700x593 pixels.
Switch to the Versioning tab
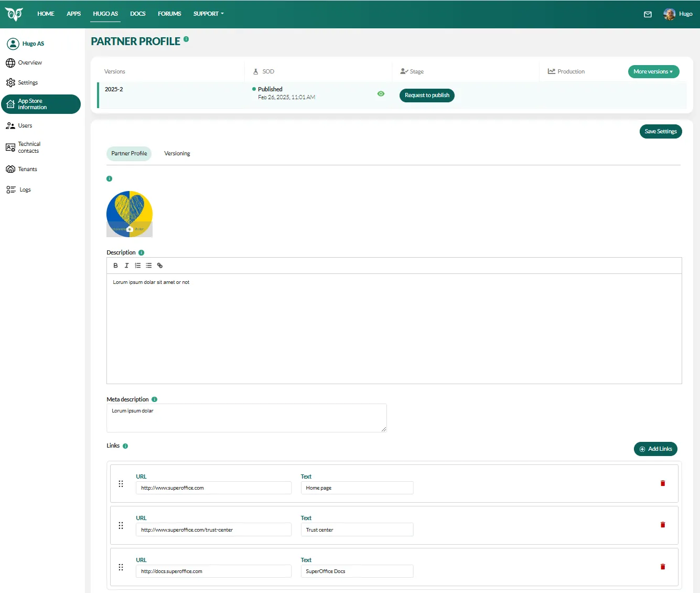177,154
